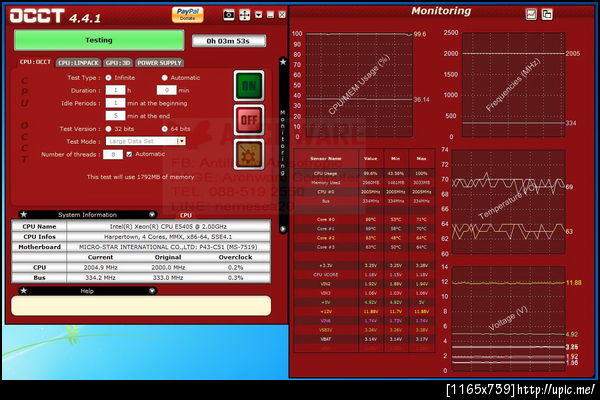Switch to the GPU:3D tab
This screenshot has height=400, width=600.
point(118,63)
